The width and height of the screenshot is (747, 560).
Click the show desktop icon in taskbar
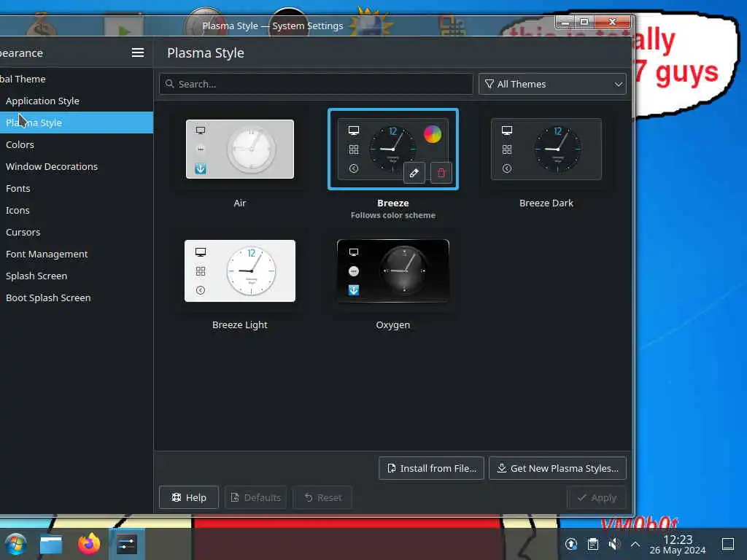(727, 544)
